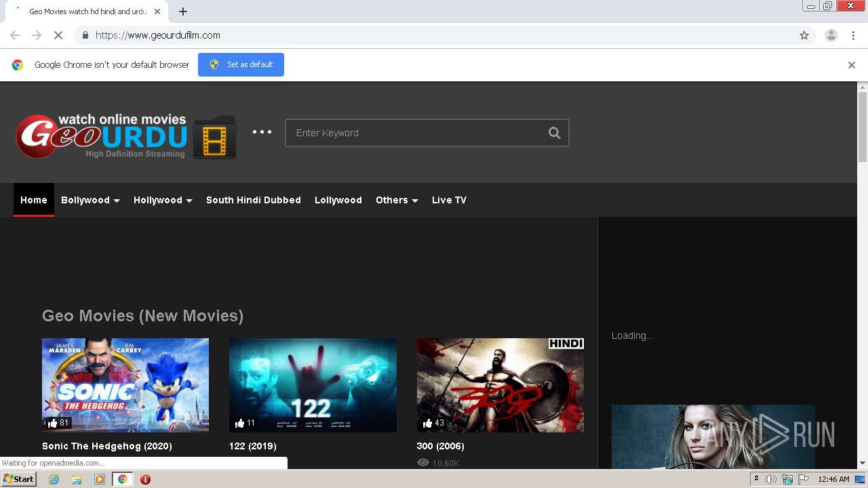Open the South Hindi Dubbed category
868x488 pixels.
pos(254,200)
